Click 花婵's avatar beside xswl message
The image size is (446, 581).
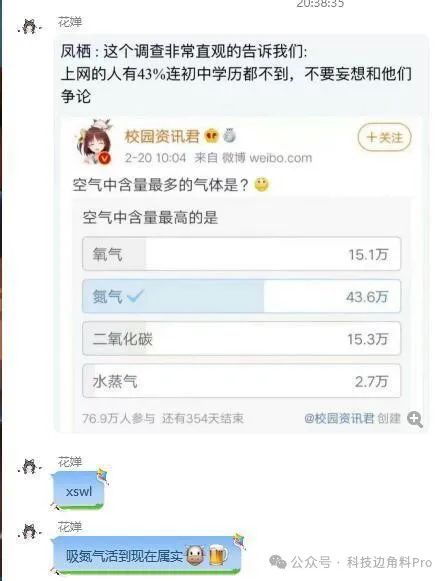click(x=30, y=467)
